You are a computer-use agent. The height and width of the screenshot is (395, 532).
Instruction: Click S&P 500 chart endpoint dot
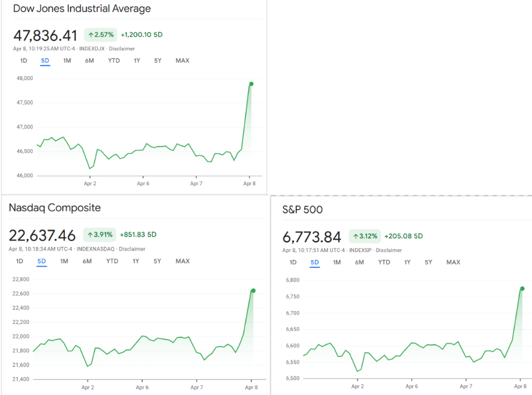(522, 289)
